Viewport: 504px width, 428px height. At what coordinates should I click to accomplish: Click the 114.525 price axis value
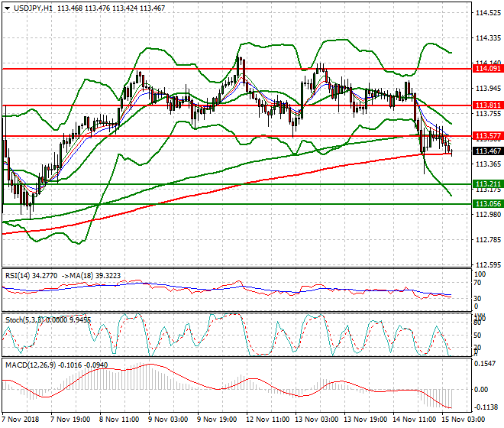[x=488, y=13]
